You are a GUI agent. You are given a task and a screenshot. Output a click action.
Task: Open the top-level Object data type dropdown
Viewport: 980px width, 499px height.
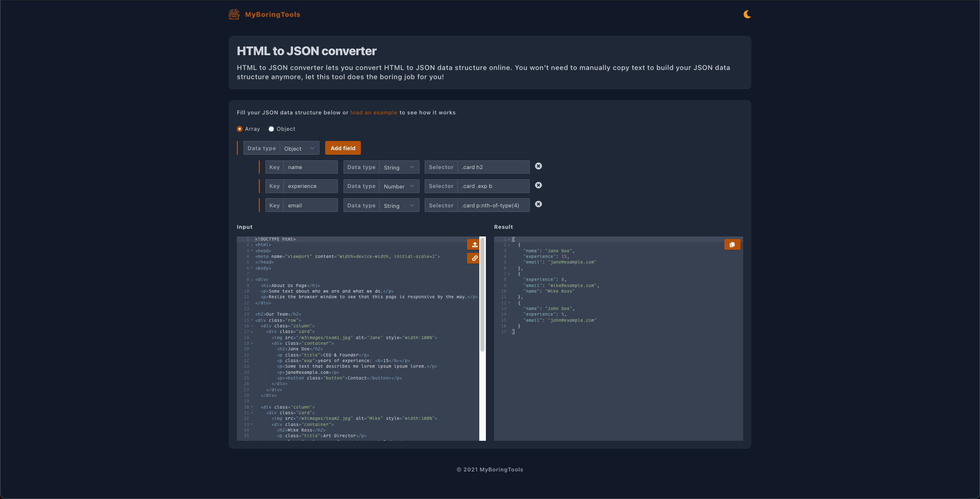[x=300, y=148]
